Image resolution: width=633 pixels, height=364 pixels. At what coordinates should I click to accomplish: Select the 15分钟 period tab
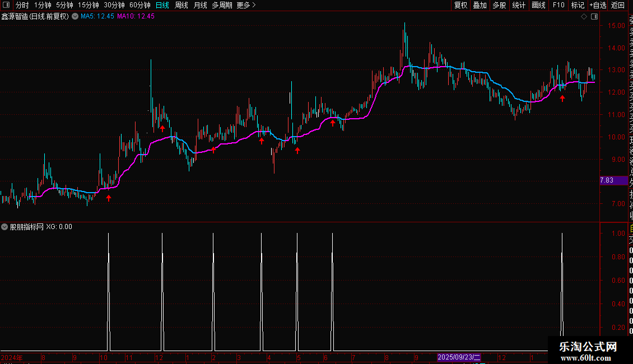click(89, 5)
